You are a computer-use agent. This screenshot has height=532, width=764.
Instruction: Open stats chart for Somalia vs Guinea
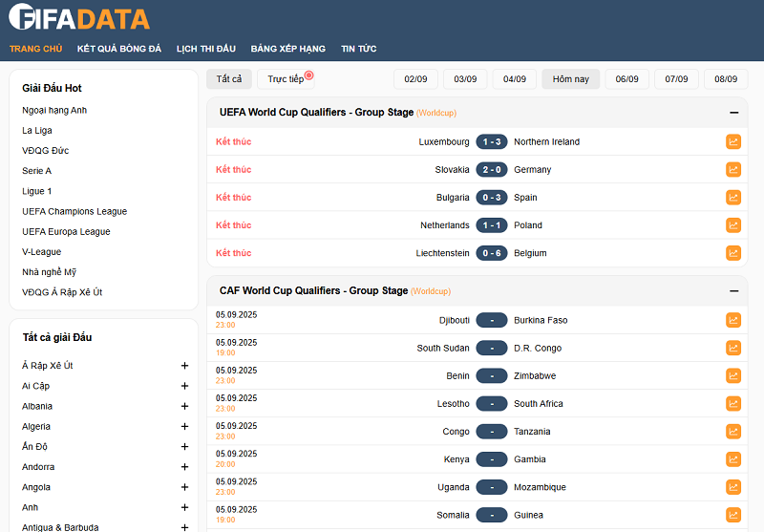(x=733, y=515)
